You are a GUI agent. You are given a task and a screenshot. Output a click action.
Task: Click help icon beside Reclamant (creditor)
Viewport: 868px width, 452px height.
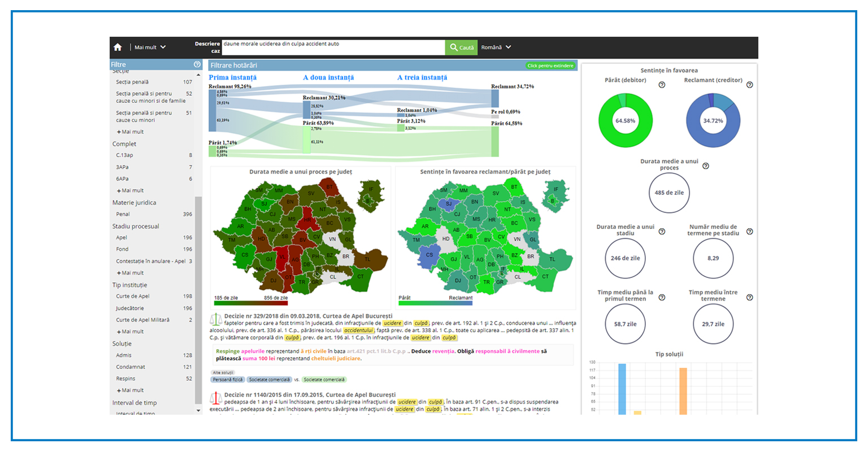[749, 85]
